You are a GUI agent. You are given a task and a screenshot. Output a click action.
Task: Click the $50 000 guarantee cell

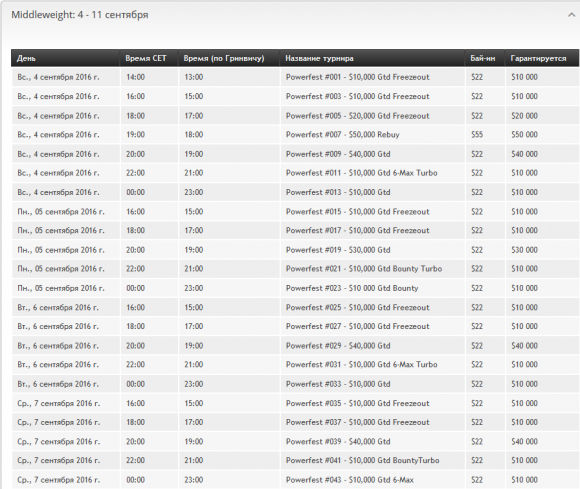tap(524, 135)
